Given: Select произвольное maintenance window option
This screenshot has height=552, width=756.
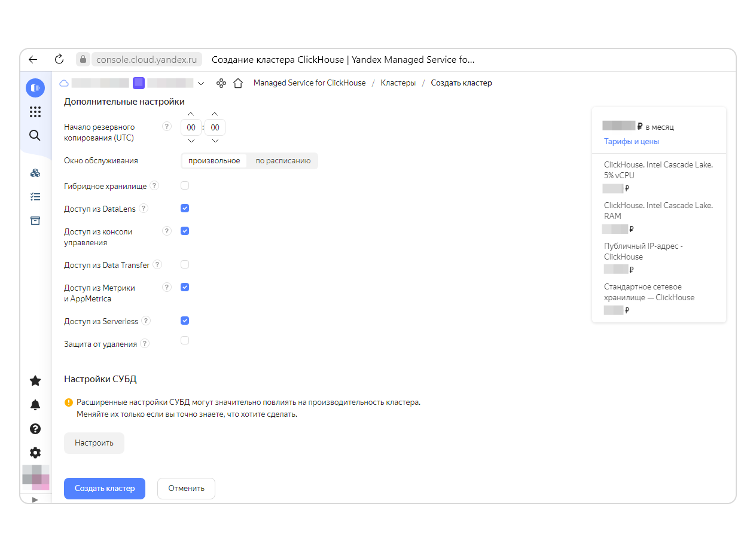Looking at the screenshot, I should tap(214, 161).
